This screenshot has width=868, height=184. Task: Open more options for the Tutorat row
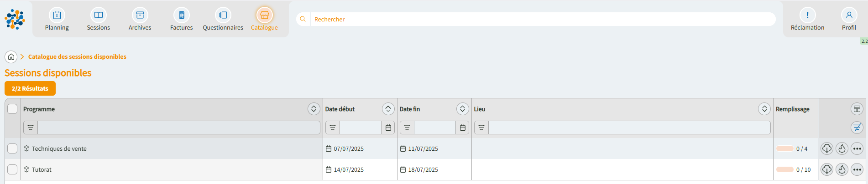pyautogui.click(x=857, y=169)
